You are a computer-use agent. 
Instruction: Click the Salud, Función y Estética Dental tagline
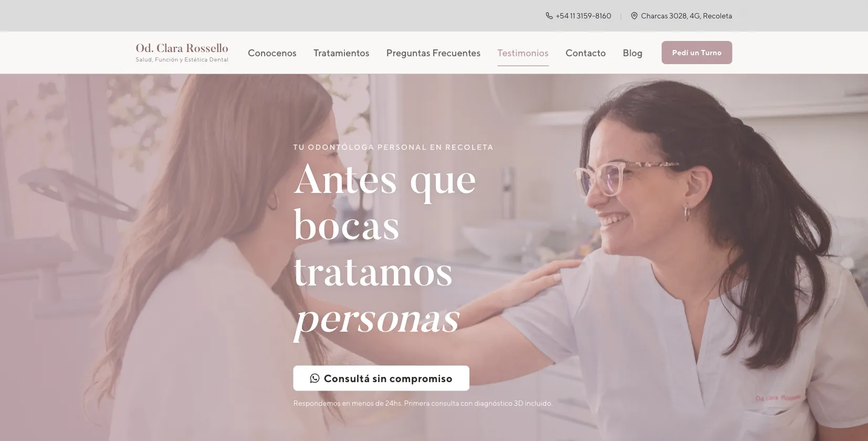point(182,60)
